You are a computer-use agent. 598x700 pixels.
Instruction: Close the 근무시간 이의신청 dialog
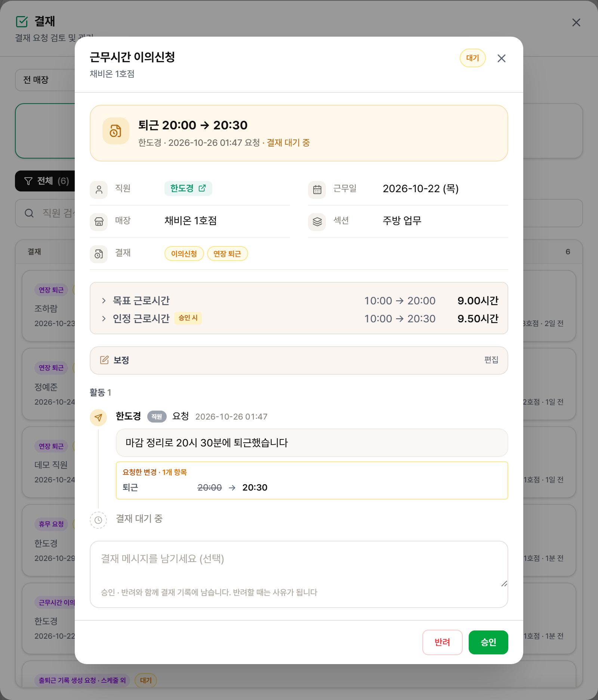click(x=502, y=58)
